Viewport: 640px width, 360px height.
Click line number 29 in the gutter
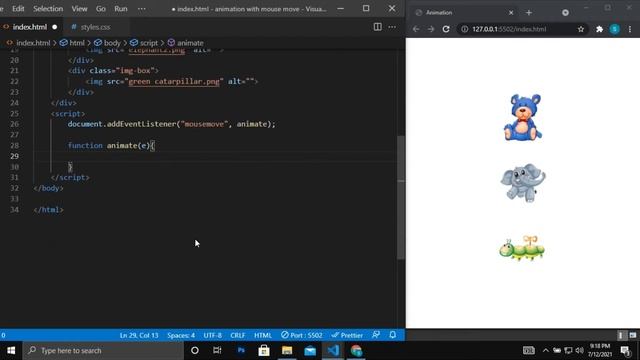[15, 156]
